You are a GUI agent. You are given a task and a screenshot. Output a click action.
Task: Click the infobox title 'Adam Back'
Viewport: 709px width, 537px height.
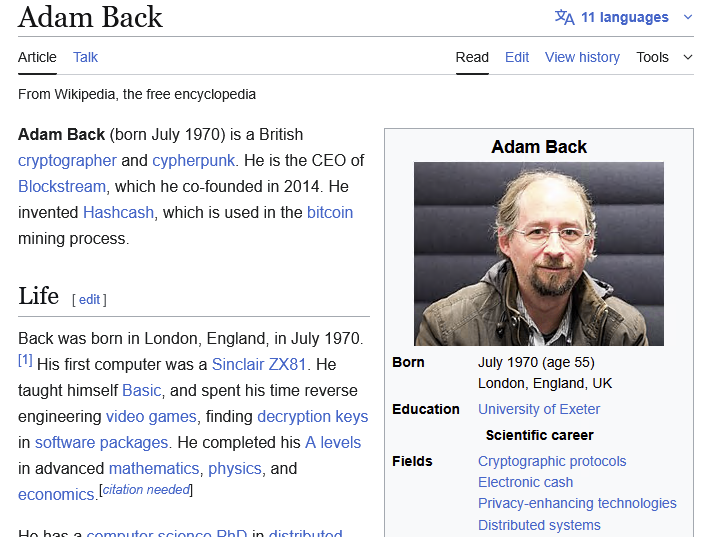click(x=539, y=147)
